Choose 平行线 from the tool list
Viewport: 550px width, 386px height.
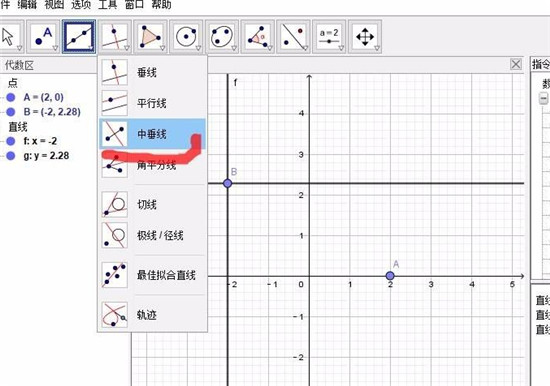pyautogui.click(x=152, y=103)
